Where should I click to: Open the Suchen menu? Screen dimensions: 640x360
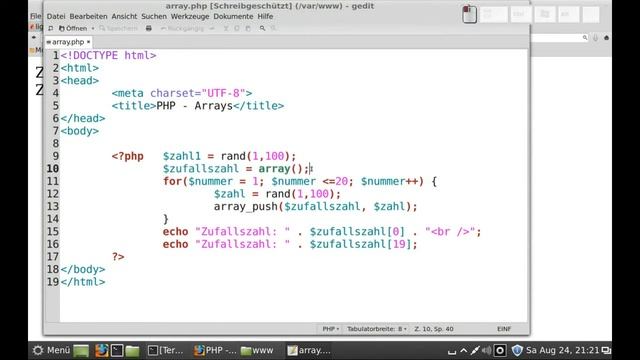tap(154, 16)
